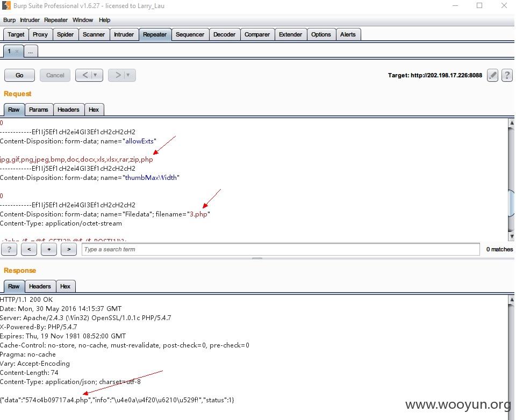Screen dimensions: 516x420
Task: Select the Repeater tool tab
Action: 155,34
